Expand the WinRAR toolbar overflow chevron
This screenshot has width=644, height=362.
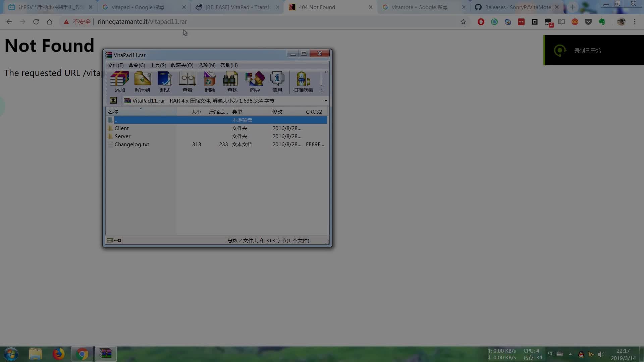point(326,72)
